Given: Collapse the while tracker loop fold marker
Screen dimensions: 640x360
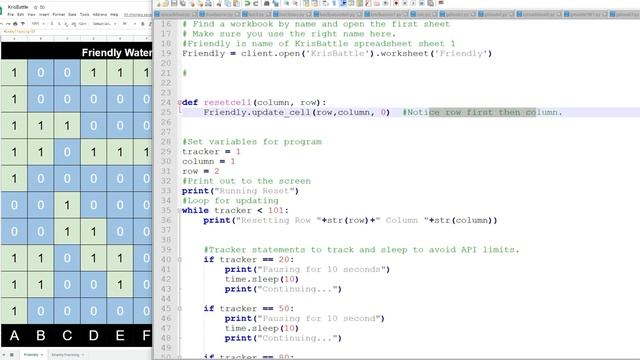Looking at the screenshot, I should pos(180,211).
